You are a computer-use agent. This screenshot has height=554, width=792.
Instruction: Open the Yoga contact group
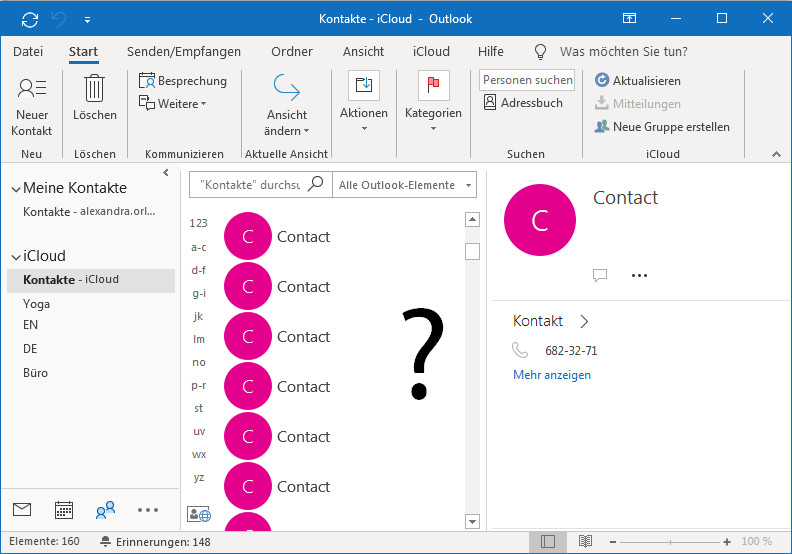[36, 304]
